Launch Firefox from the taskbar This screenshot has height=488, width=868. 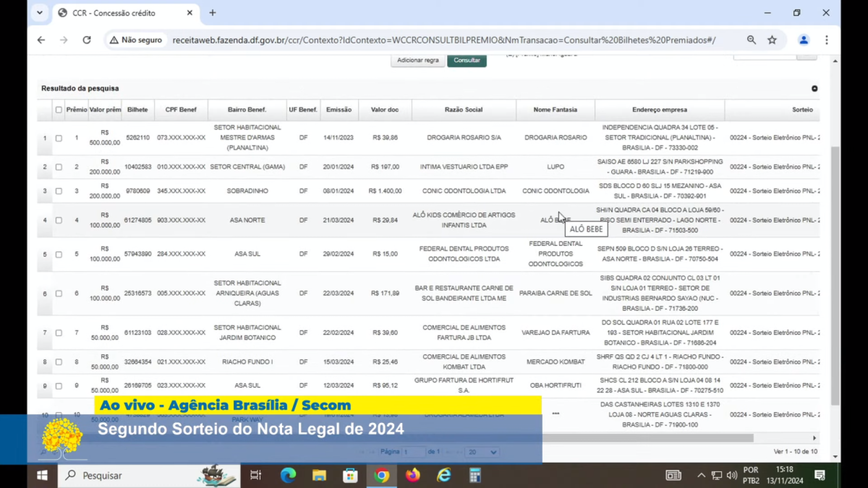pyautogui.click(x=412, y=475)
